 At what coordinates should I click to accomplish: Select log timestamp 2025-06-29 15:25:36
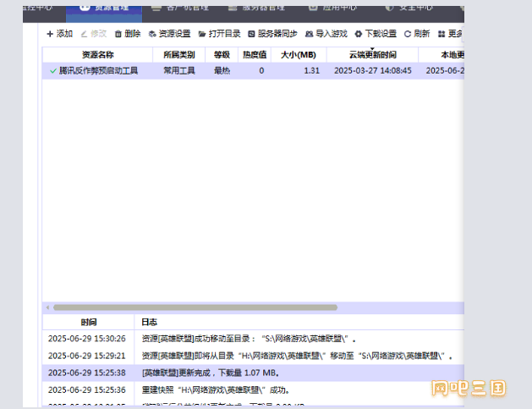click(x=87, y=390)
